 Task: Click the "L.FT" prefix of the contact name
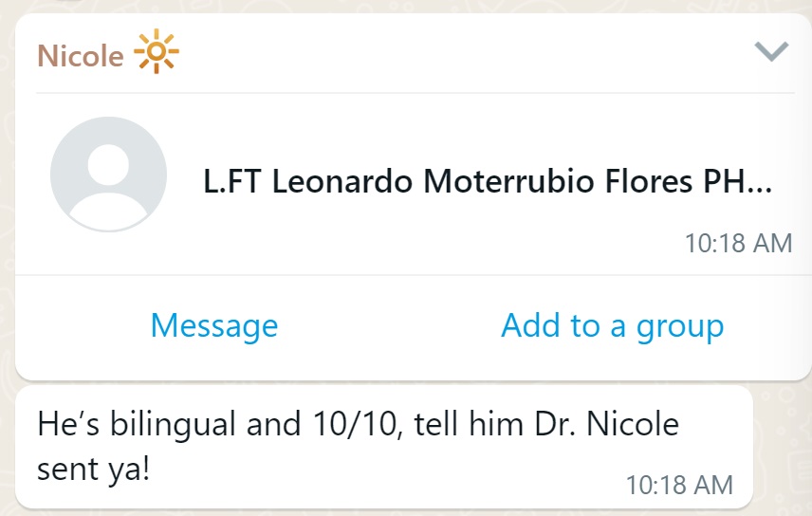coord(232,181)
